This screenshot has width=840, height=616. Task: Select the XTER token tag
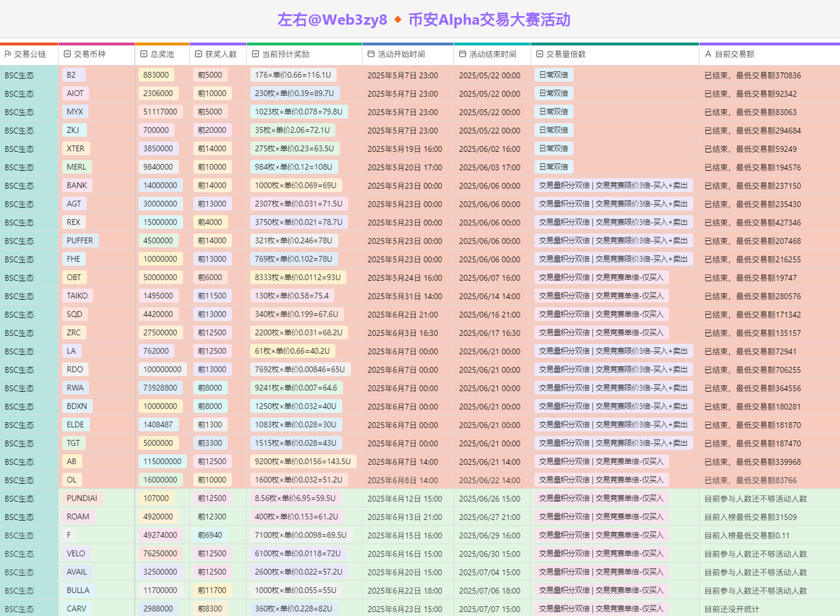(x=76, y=148)
